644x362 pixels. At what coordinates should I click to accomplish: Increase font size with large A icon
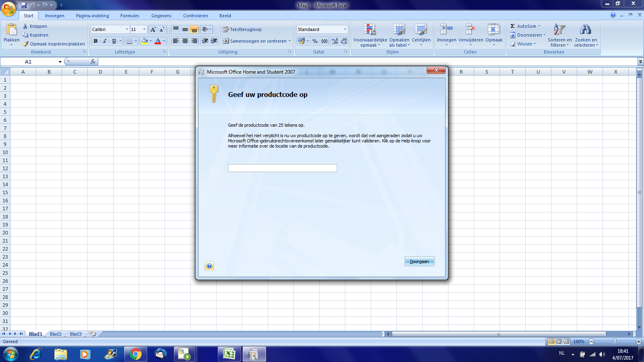(153, 29)
